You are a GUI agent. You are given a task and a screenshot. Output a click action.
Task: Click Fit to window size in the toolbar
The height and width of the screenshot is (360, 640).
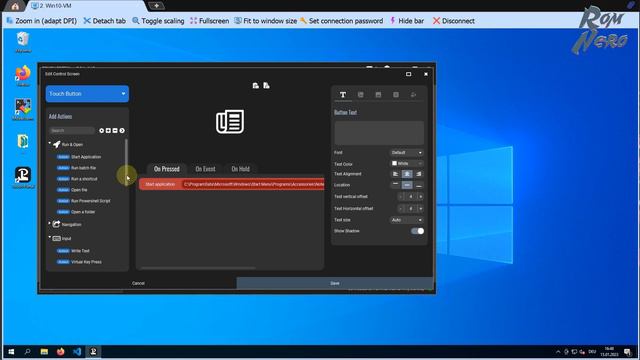pos(266,21)
